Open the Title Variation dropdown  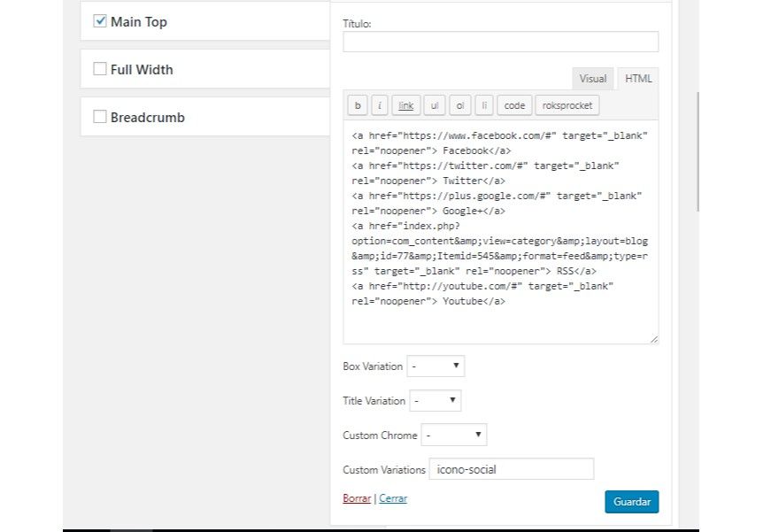tap(435, 401)
